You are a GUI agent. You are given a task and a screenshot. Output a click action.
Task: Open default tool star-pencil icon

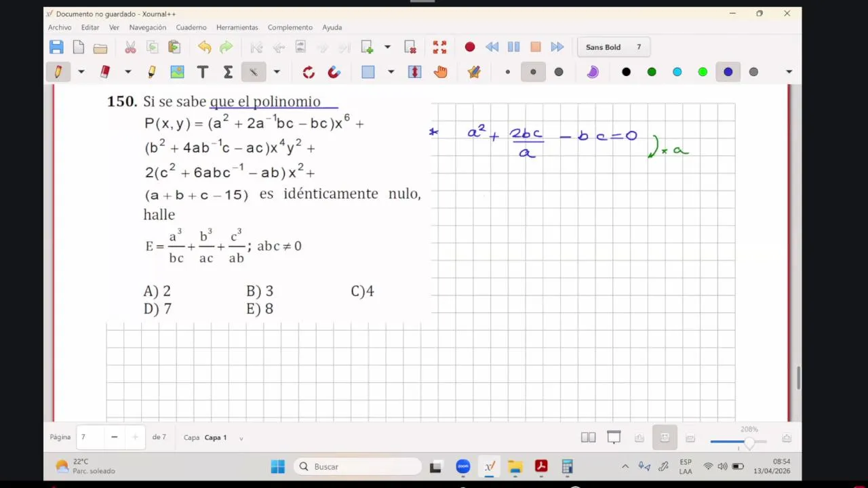[x=474, y=72]
